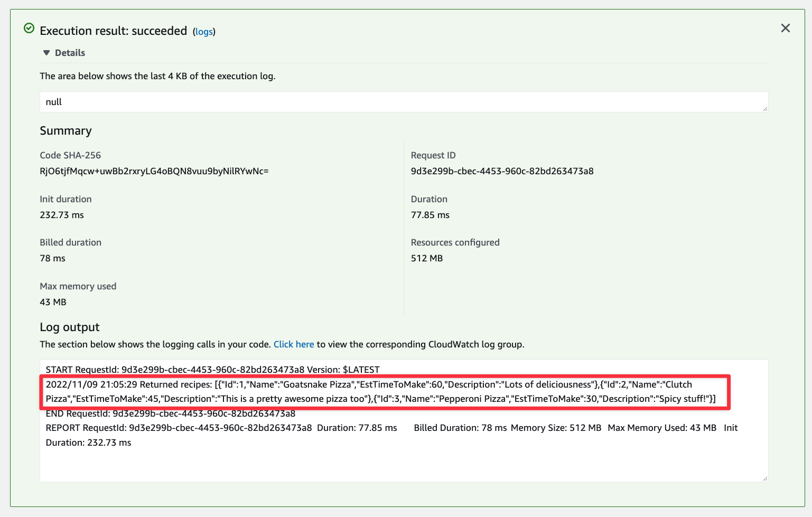The image size is (812, 517).
Task: Click the Init duration value 232.73 ms
Action: coord(62,215)
